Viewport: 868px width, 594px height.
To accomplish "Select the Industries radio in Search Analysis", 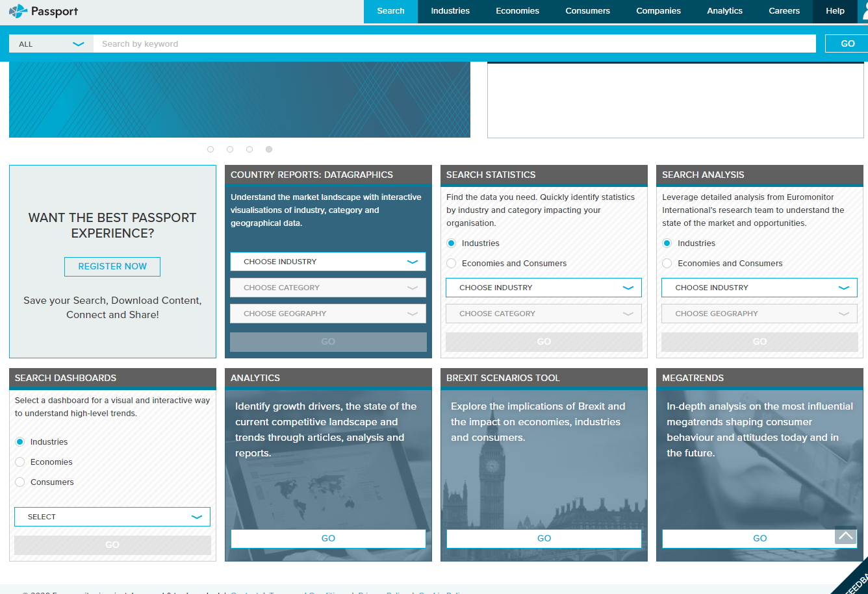I will (667, 243).
